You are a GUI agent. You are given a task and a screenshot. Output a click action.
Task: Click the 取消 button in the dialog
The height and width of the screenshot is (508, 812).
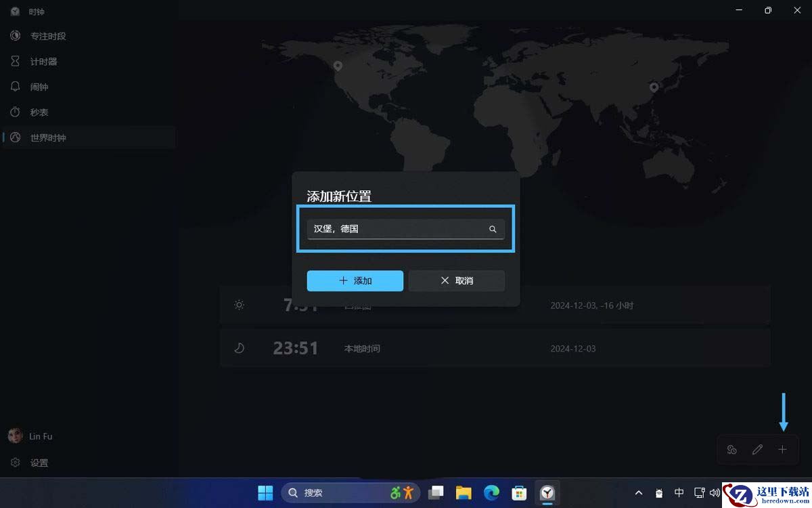click(457, 280)
